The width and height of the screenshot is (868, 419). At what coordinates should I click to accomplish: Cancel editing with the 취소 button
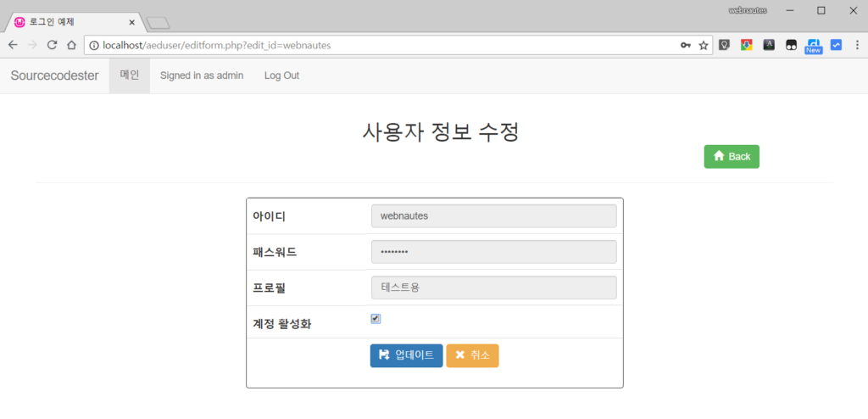(x=472, y=355)
